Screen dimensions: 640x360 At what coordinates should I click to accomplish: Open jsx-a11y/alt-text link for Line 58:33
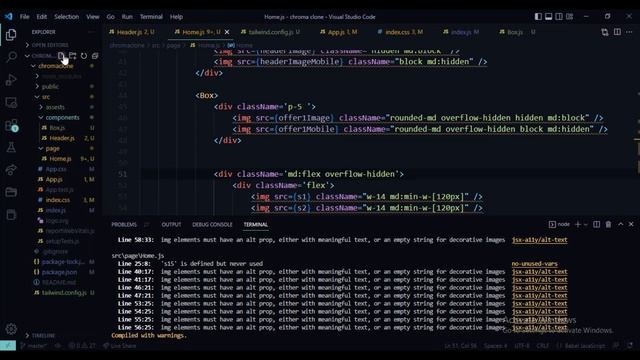tap(540, 240)
